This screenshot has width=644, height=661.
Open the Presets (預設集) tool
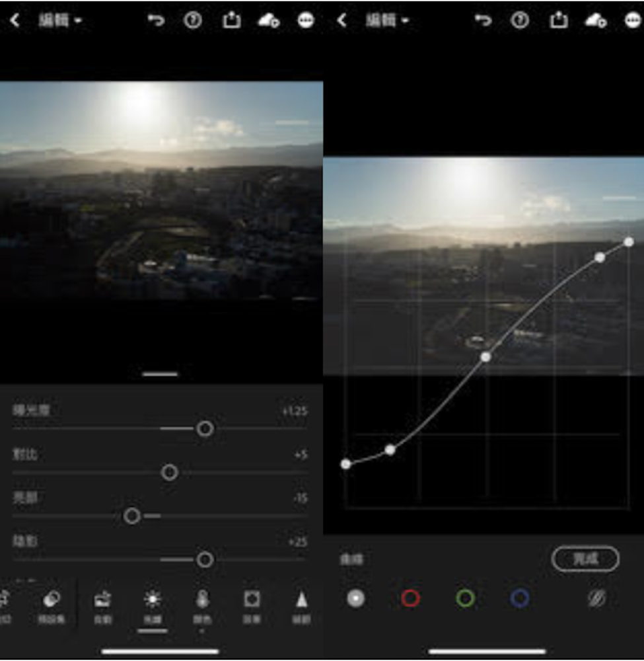point(51,606)
